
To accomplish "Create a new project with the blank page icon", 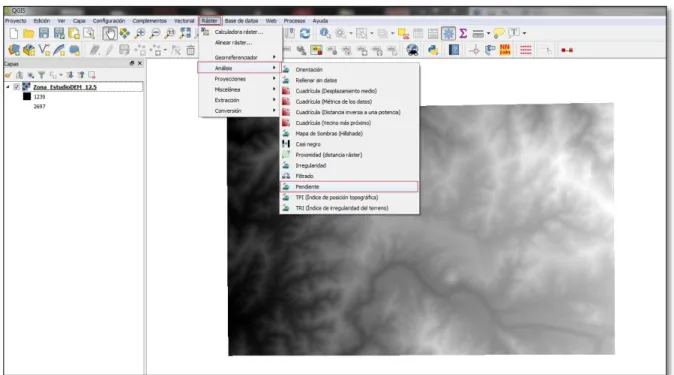I will tap(14, 33).
